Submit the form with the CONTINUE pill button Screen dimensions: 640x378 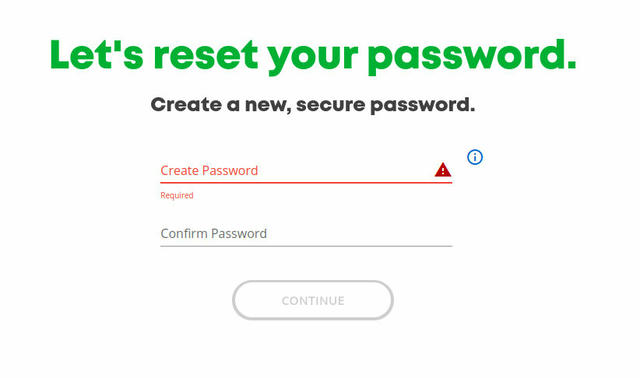click(313, 300)
